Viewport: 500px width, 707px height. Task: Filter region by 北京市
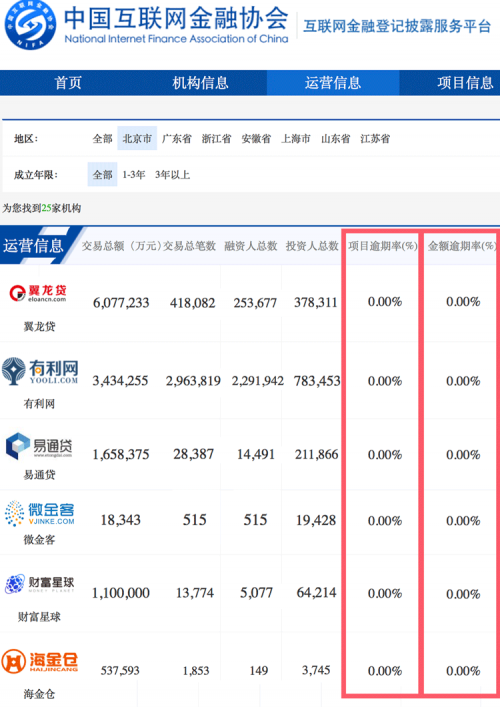(137, 138)
